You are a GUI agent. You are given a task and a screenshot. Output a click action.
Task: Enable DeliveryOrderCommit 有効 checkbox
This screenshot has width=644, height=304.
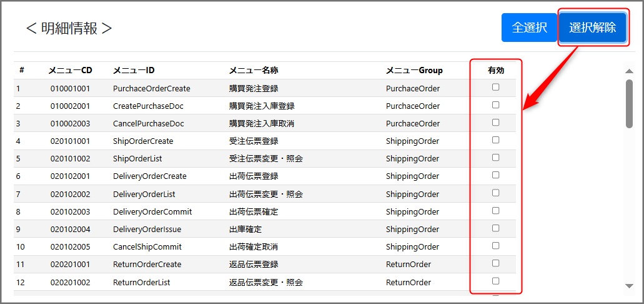click(x=495, y=210)
